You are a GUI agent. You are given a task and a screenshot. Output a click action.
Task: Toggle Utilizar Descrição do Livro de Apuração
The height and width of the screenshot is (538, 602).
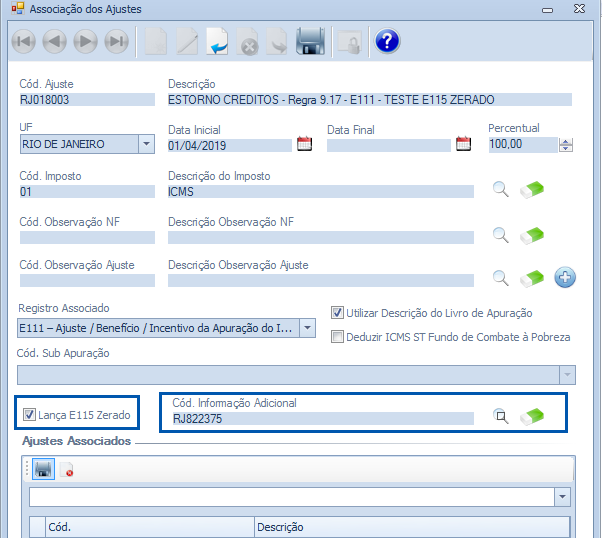point(337,313)
